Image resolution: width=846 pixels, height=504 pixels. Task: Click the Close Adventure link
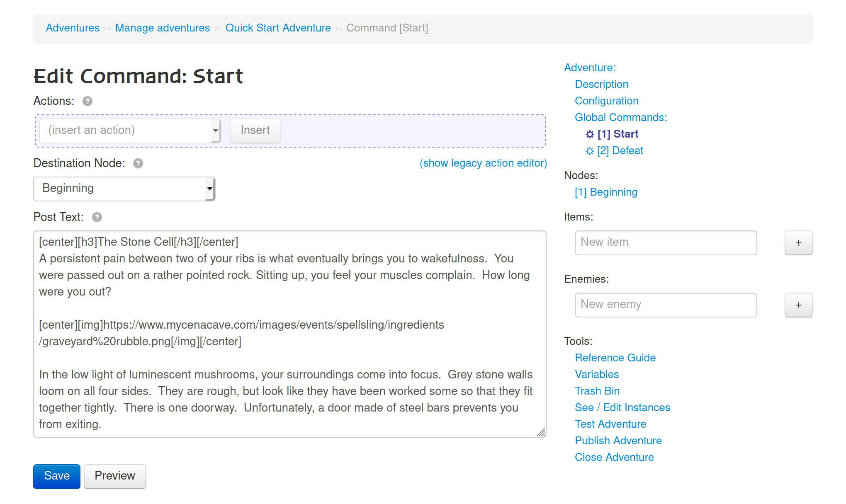point(614,457)
